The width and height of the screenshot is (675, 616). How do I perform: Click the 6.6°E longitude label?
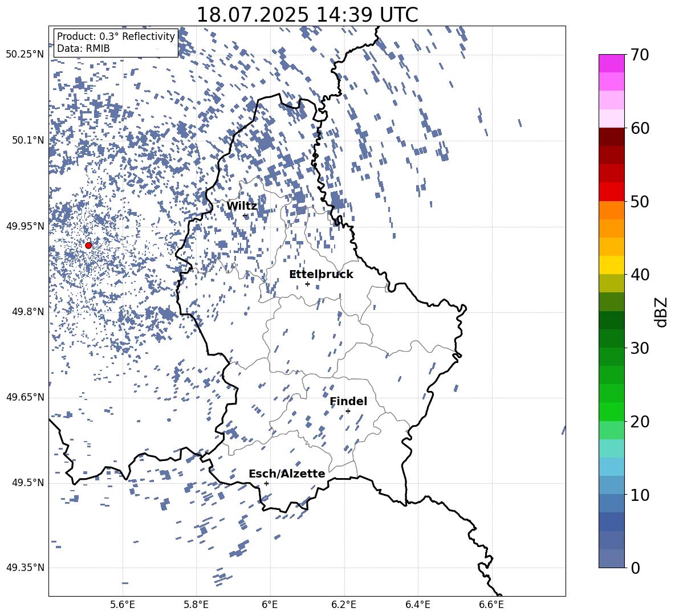[x=491, y=605]
